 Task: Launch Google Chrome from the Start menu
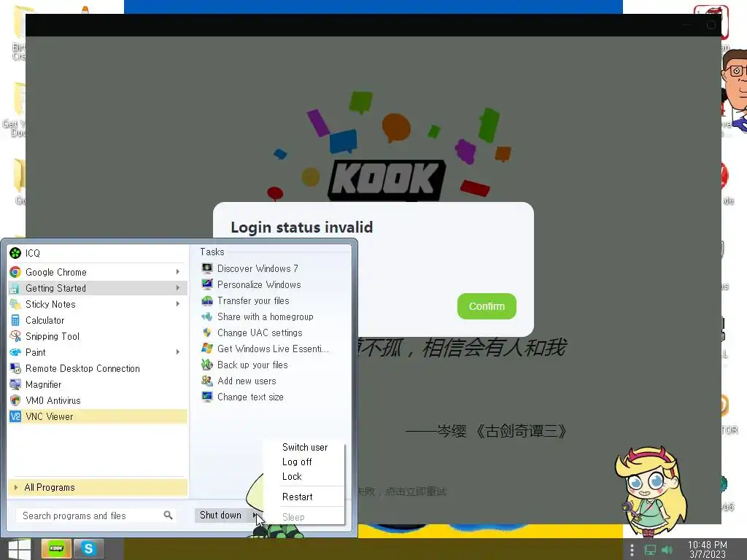pyautogui.click(x=98, y=272)
